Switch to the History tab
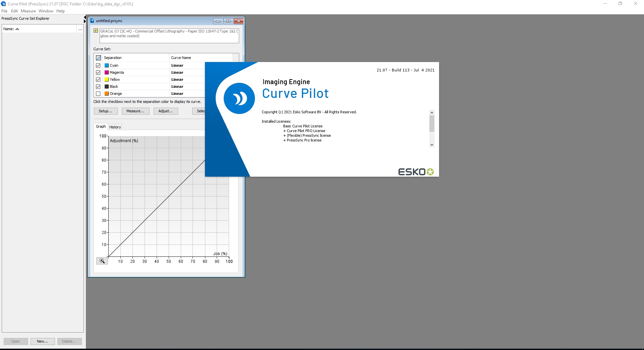644x350 pixels. pyautogui.click(x=115, y=127)
